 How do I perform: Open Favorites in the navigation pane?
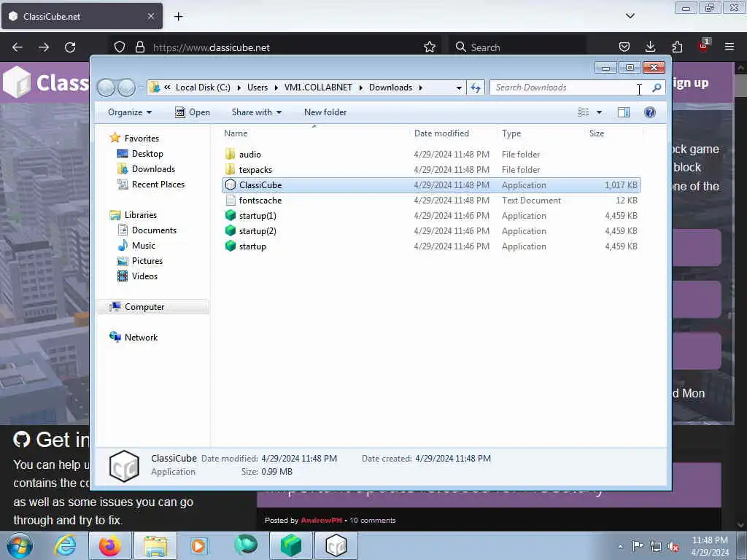142,138
